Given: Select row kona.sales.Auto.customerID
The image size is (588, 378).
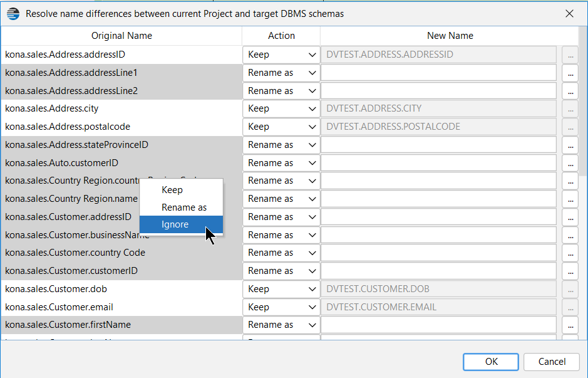Looking at the screenshot, I should point(121,163).
